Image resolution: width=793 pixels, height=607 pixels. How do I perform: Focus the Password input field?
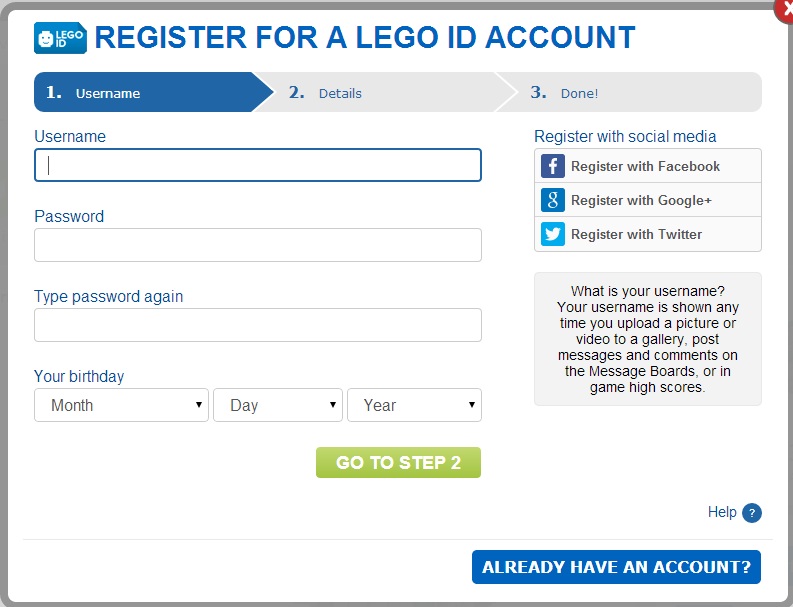[x=258, y=245]
